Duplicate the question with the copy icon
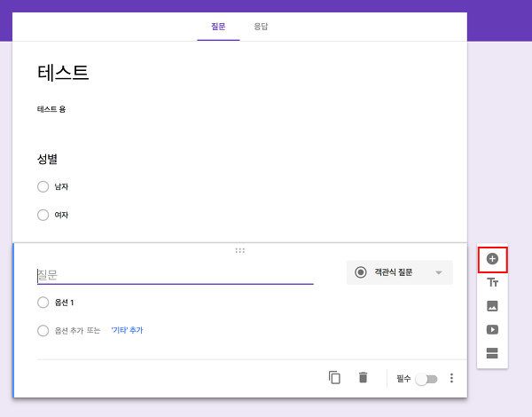 [x=334, y=378]
